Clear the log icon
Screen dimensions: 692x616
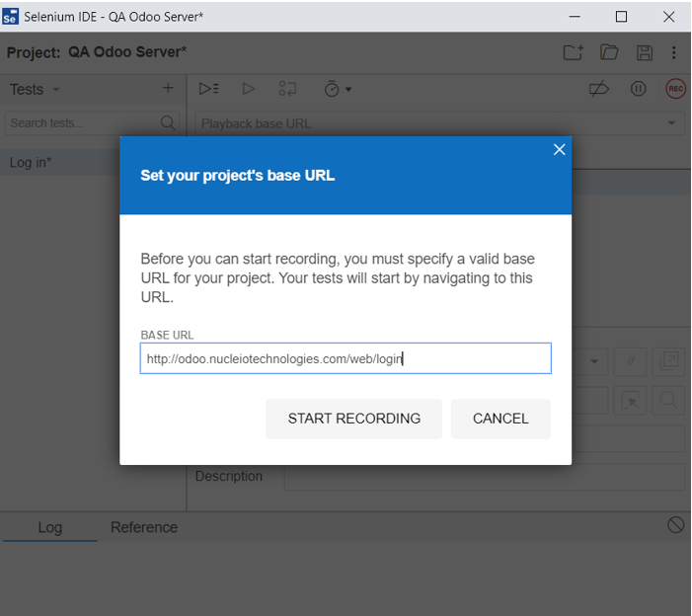tap(675, 525)
